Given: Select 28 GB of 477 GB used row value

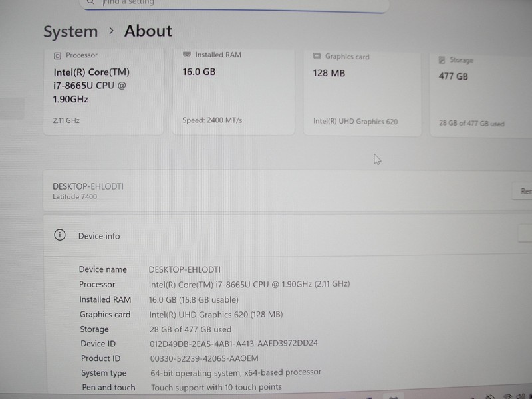Looking at the screenshot, I should [190, 329].
